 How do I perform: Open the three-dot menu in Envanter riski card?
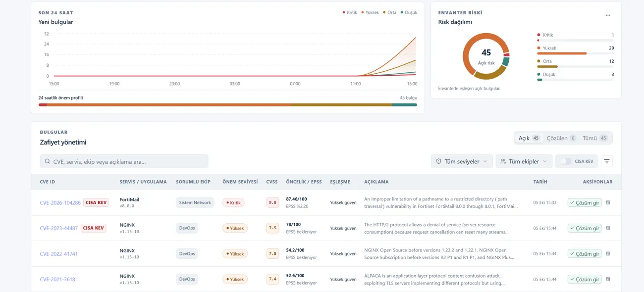[608, 15]
